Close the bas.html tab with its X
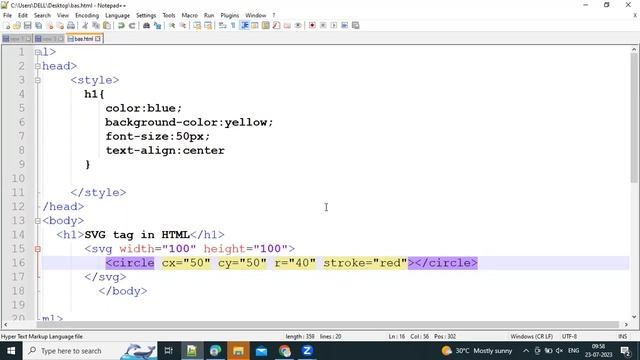Viewport: 640px width, 360px height. point(98,39)
